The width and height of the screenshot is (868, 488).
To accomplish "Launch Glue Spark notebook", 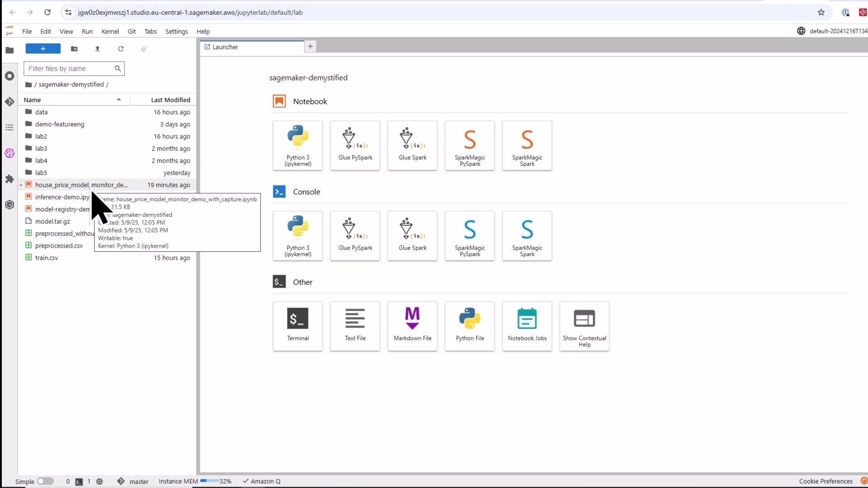I will [x=412, y=145].
